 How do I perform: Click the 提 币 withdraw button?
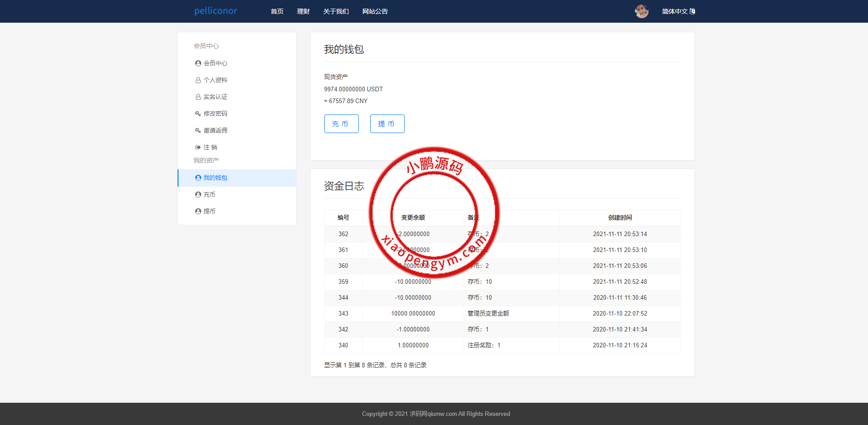pos(387,124)
